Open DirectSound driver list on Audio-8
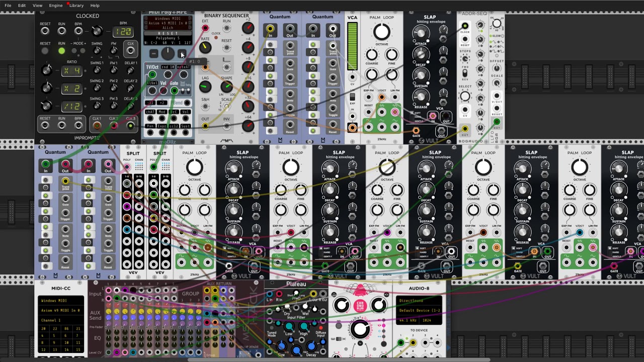644x362 pixels. tap(419, 300)
